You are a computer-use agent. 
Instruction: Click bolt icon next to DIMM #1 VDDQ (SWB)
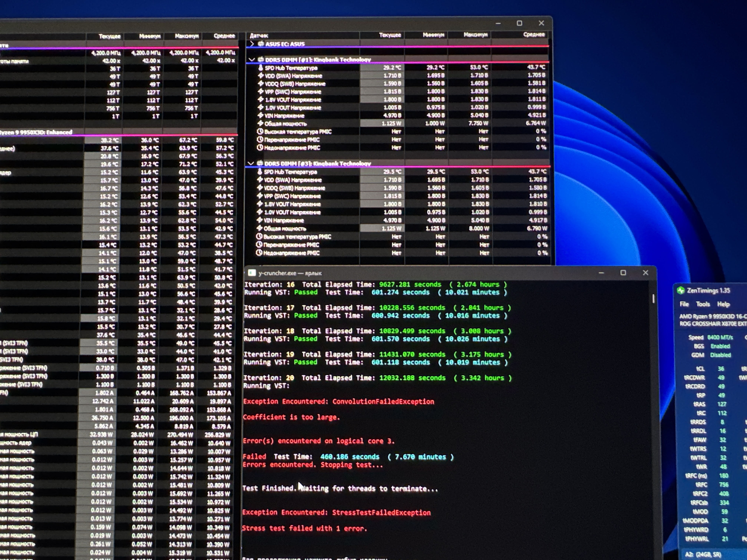pos(260,83)
